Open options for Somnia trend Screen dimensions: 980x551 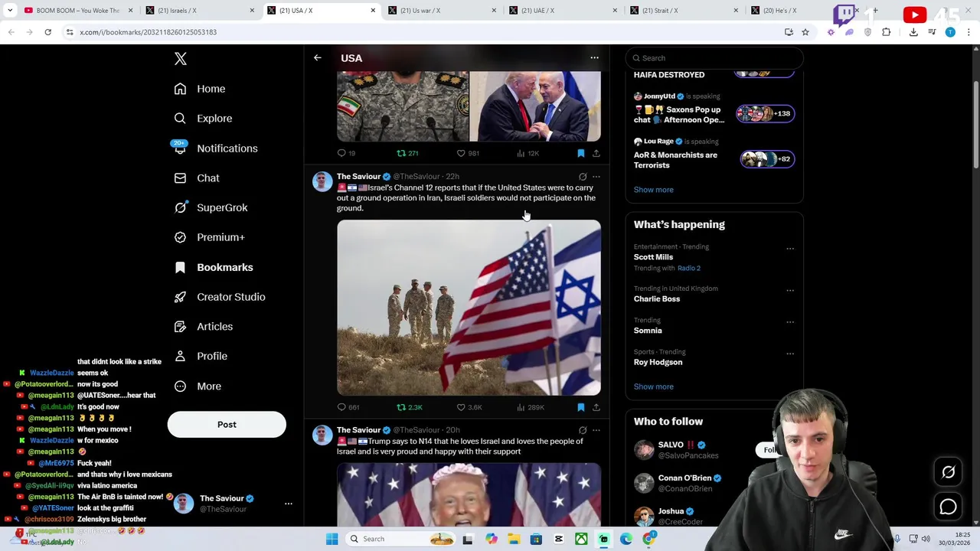click(790, 322)
